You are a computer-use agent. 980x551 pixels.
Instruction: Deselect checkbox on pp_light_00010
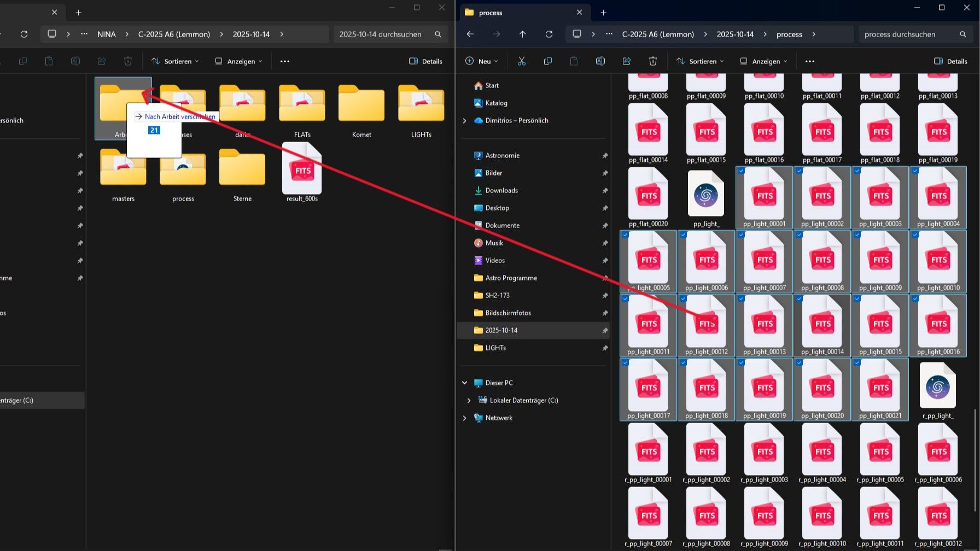click(915, 235)
